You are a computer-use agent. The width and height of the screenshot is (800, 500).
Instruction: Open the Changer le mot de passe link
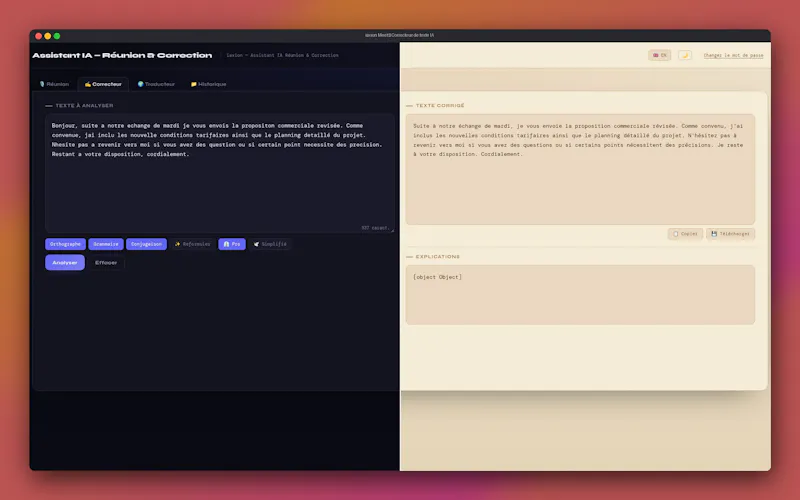[x=733, y=55]
